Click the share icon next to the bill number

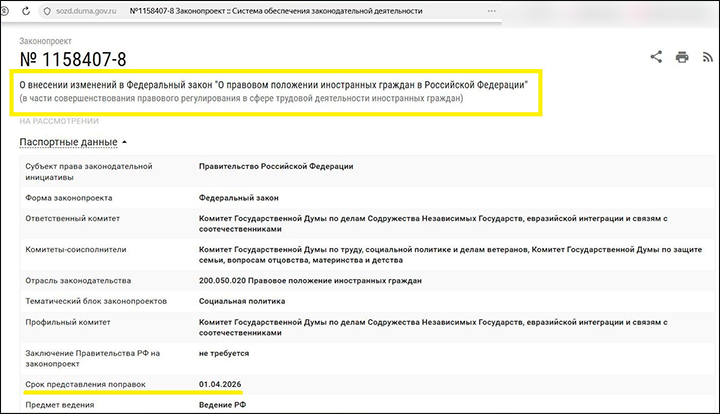656,57
